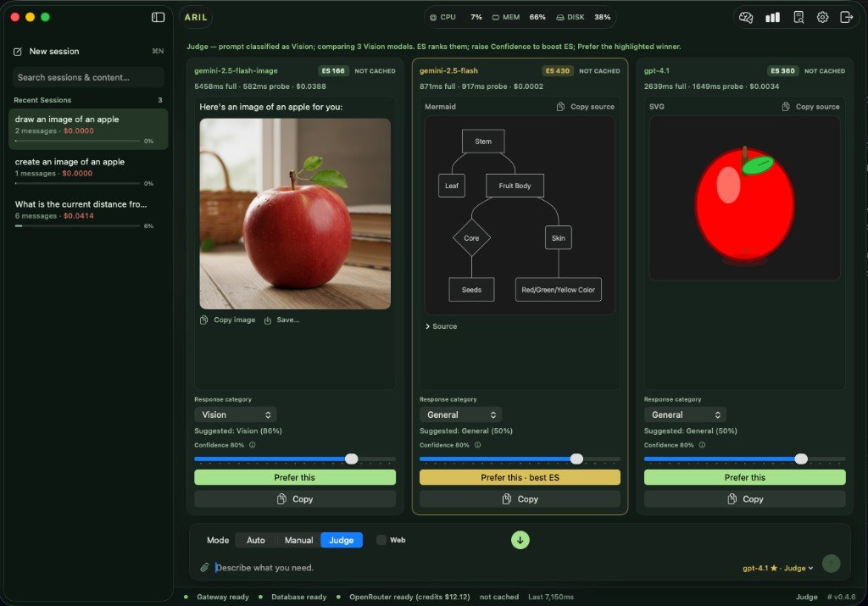Click the ARIL logo badge
The image size is (868, 606).
196,17
